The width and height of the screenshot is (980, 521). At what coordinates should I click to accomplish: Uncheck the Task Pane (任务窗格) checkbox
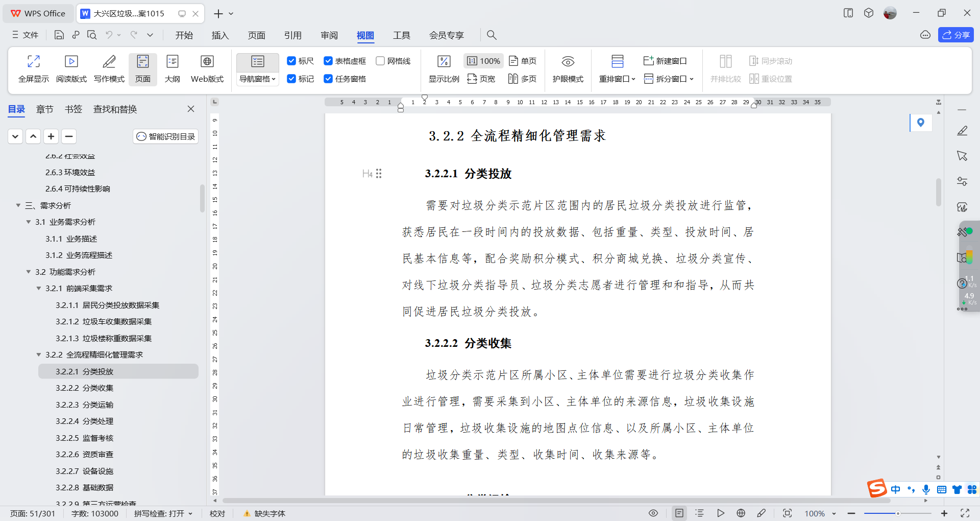(x=328, y=79)
